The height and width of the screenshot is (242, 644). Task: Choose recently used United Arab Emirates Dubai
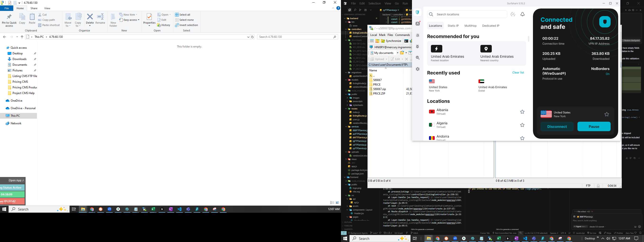click(492, 86)
